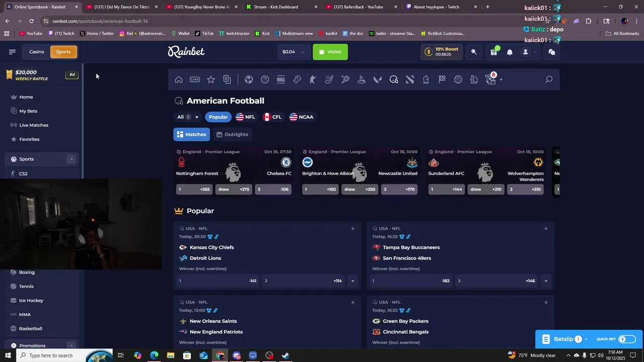This screenshot has width=644, height=362.
Task: Open the 10% Boost timer
Action: point(442,52)
